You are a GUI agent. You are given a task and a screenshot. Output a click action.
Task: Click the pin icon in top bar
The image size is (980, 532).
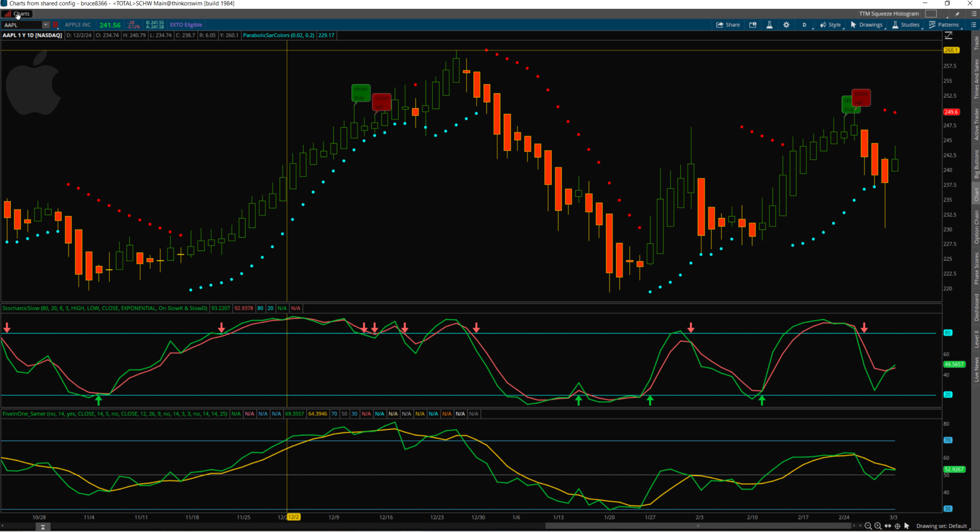pyautogui.click(x=957, y=14)
